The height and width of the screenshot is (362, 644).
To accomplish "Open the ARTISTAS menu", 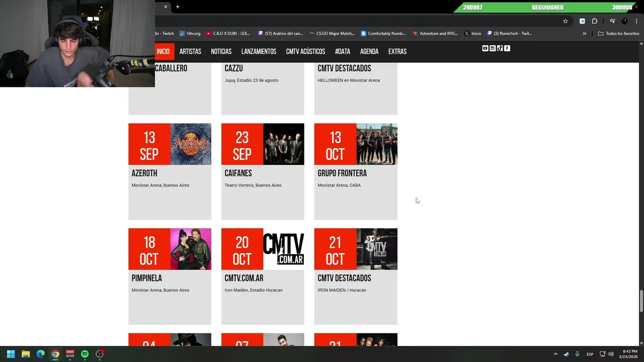I will click(190, 51).
